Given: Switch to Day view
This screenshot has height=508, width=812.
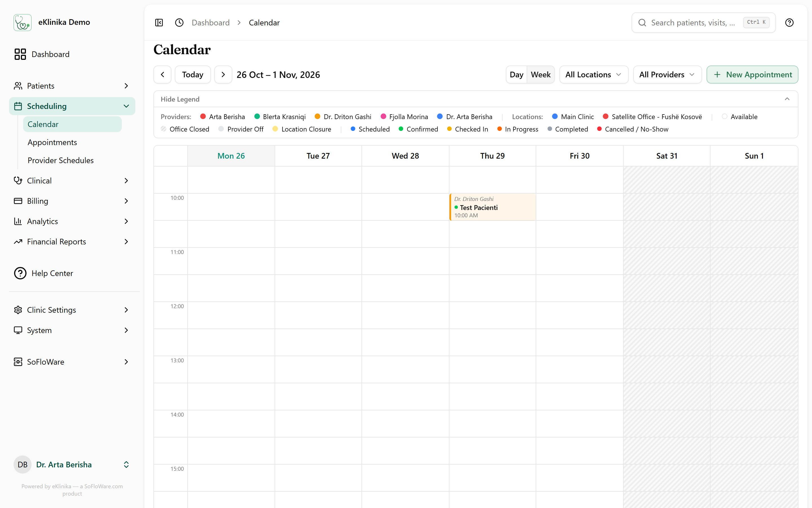Looking at the screenshot, I should [517, 75].
